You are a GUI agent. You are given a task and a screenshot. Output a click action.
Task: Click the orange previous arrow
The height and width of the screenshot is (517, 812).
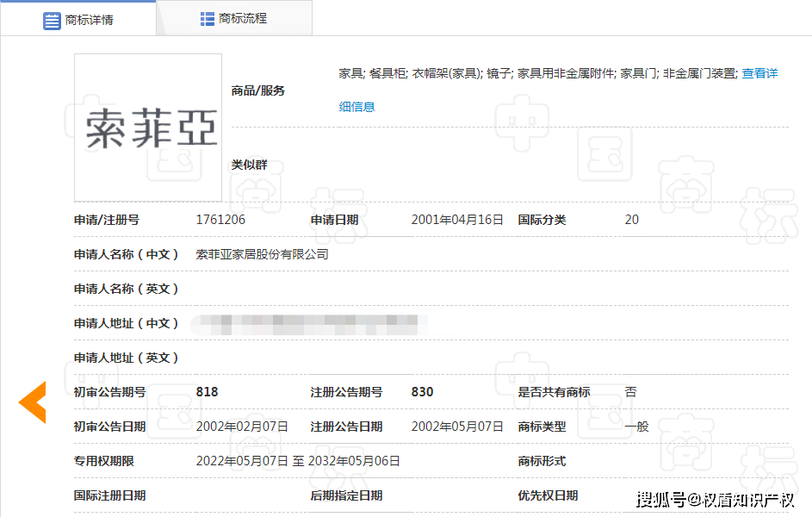[33, 402]
